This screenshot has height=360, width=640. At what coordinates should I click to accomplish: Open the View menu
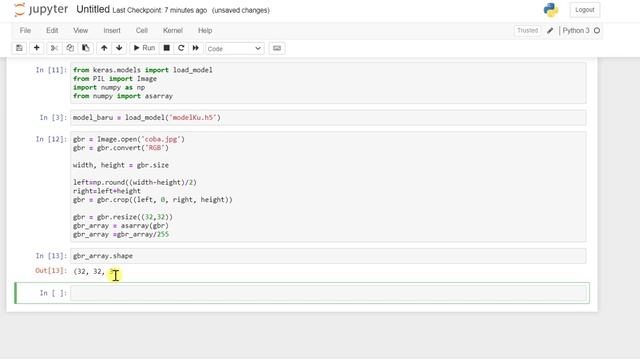[x=80, y=31]
